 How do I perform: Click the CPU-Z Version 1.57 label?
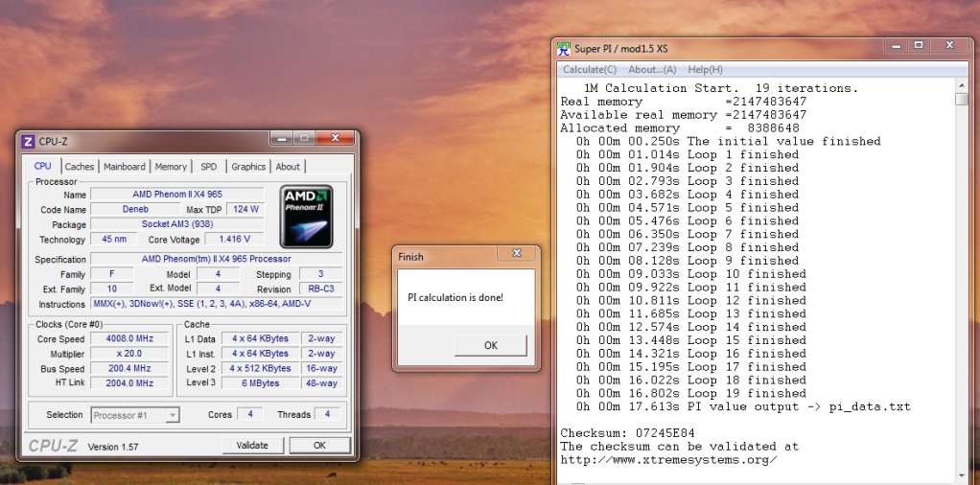point(113,447)
